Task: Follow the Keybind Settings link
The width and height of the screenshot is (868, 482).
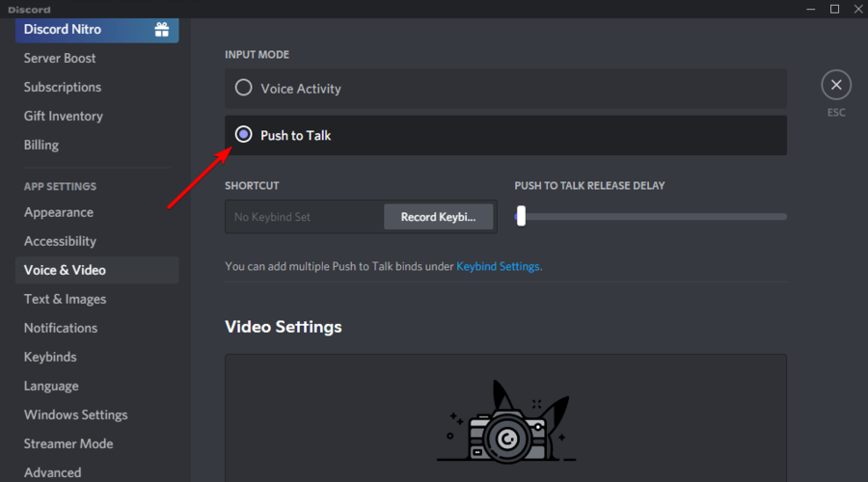Action: click(498, 266)
